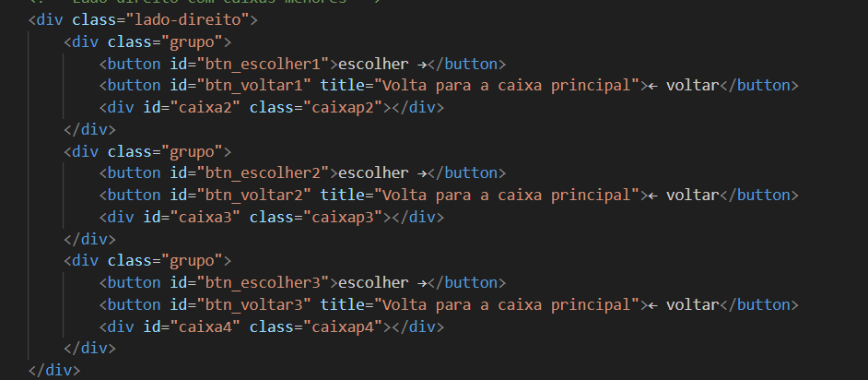Click the final closing </div> tag on the last line
The width and height of the screenshot is (868, 380).
[x=54, y=371]
